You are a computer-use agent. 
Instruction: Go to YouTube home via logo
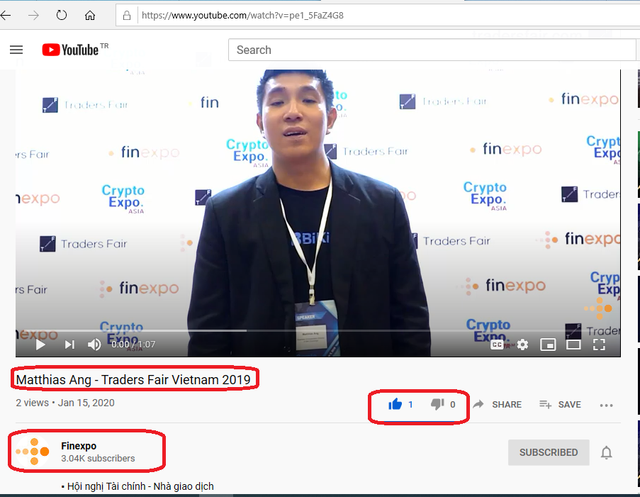[x=70, y=50]
